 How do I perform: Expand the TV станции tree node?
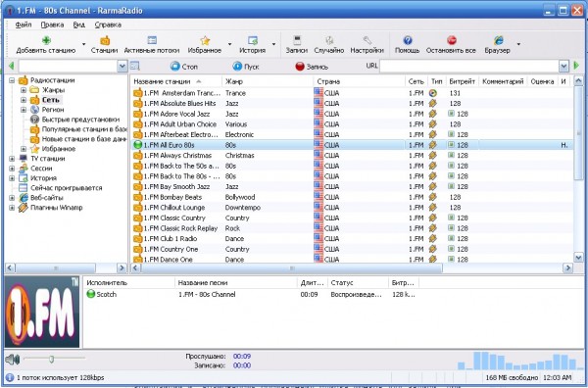12,159
